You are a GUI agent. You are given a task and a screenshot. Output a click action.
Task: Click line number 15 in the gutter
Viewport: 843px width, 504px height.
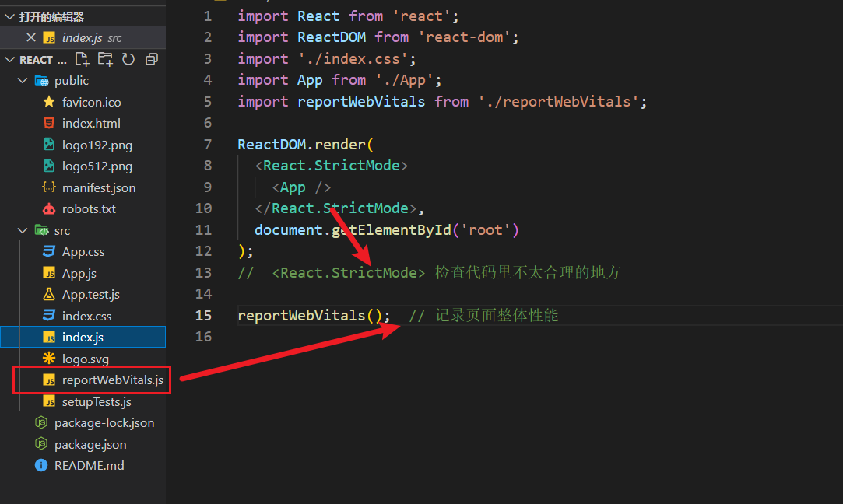203,315
